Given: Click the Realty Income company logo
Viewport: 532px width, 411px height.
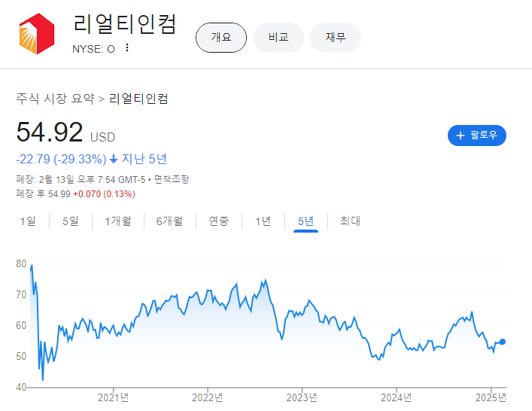Looking at the screenshot, I should (x=37, y=34).
